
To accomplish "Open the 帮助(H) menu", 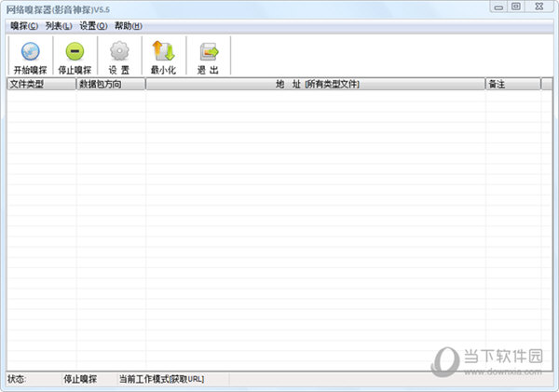I will [x=129, y=26].
